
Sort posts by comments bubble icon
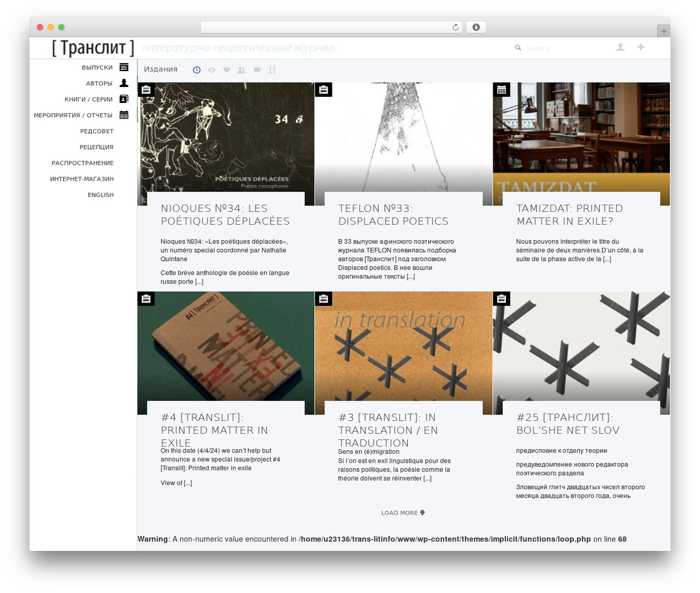coord(257,70)
